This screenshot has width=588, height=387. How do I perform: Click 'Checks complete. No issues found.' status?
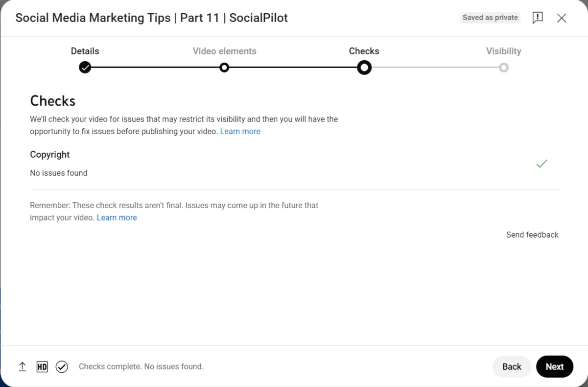(141, 366)
